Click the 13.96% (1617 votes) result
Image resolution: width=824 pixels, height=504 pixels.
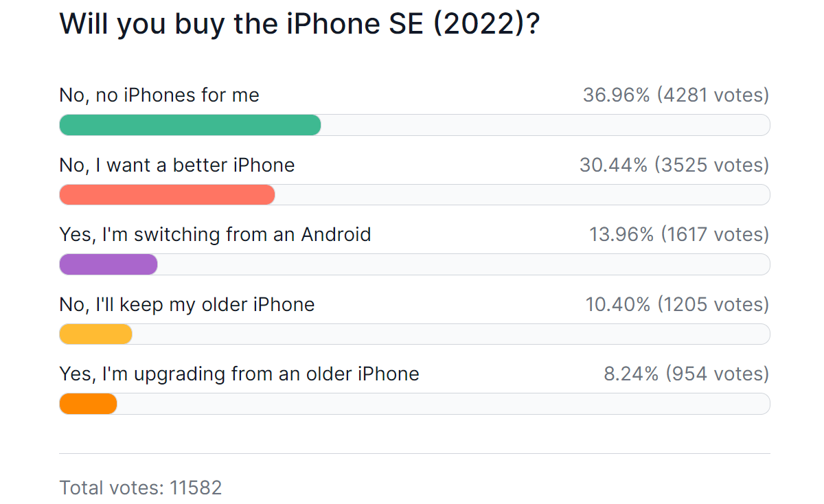point(679,235)
